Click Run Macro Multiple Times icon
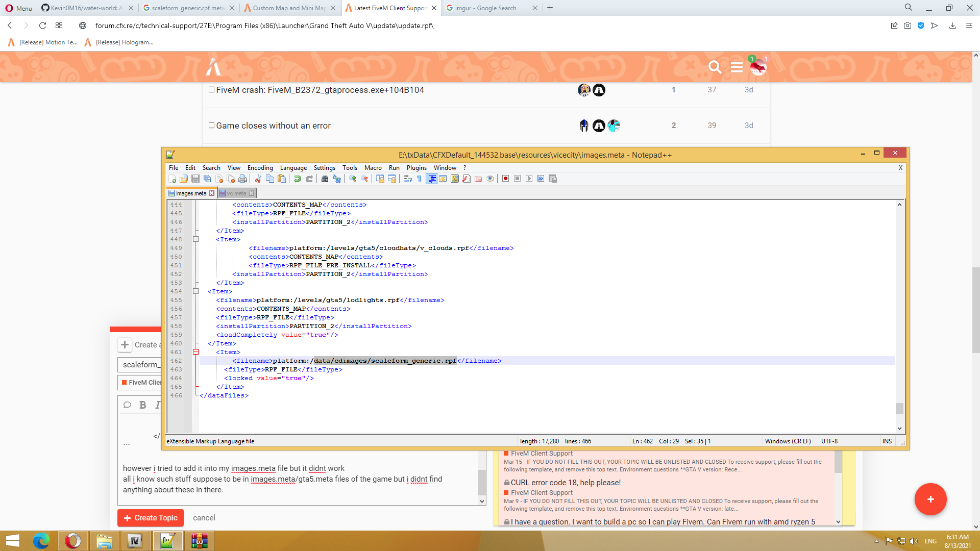980x551 pixels. [x=541, y=179]
